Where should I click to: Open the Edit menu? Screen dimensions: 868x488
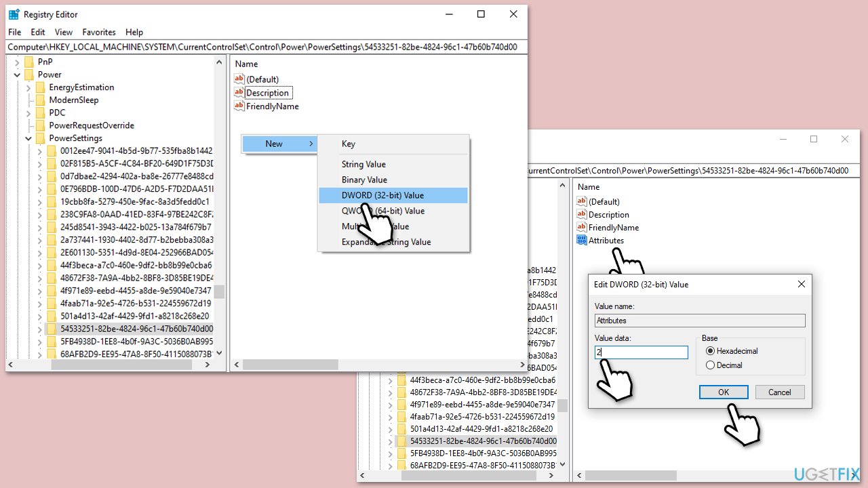click(x=38, y=32)
